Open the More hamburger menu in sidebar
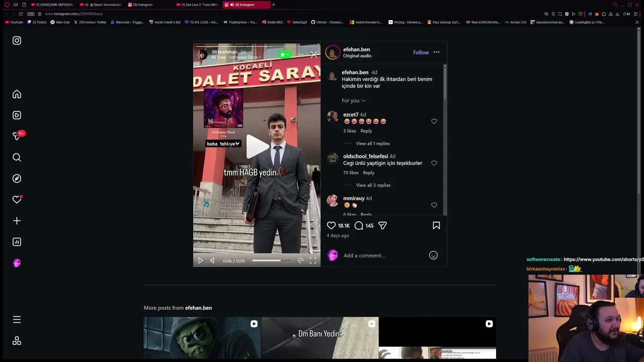This screenshot has height=362, width=644. 17,320
